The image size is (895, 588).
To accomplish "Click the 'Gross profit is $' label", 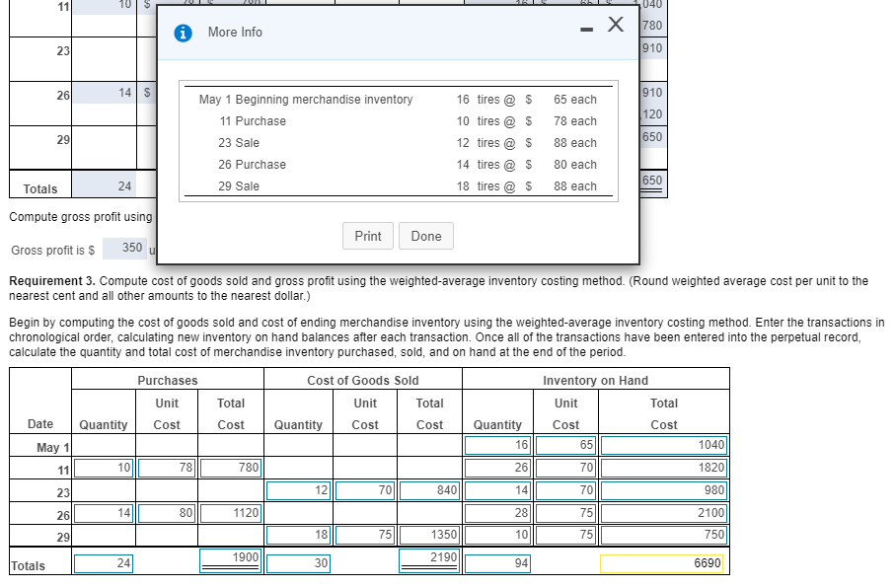I will 52,251.
